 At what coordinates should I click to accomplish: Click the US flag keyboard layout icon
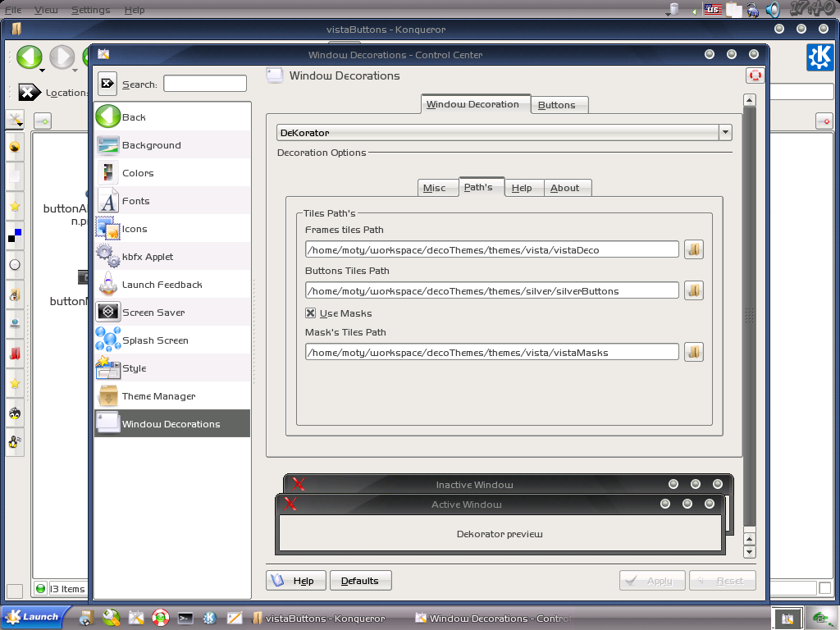tap(713, 9)
